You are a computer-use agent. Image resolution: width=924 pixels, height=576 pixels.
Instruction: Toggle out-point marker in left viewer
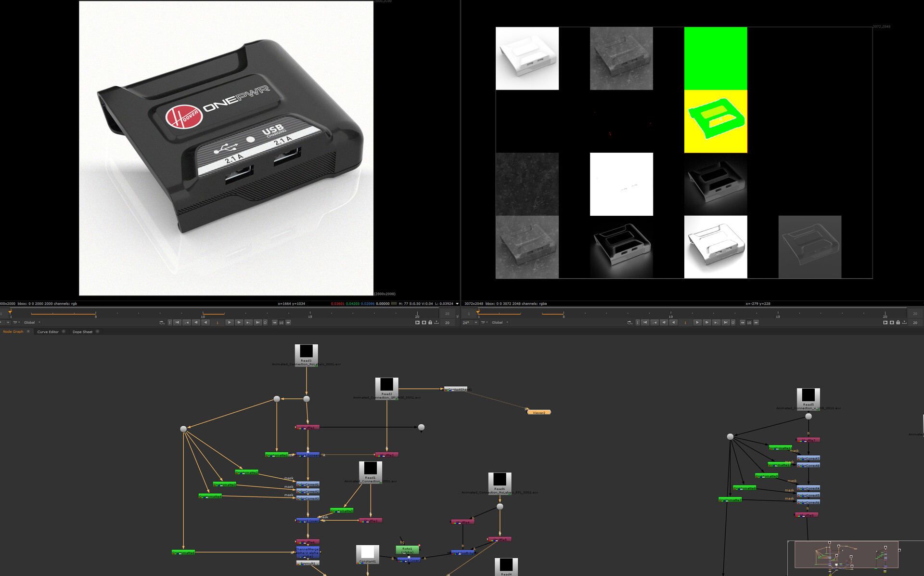pos(265,323)
